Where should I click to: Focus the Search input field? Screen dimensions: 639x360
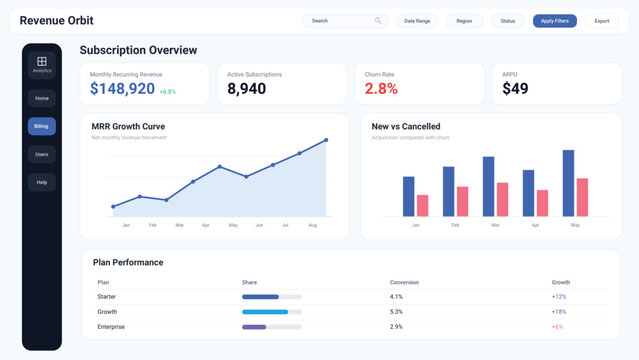[x=345, y=21]
